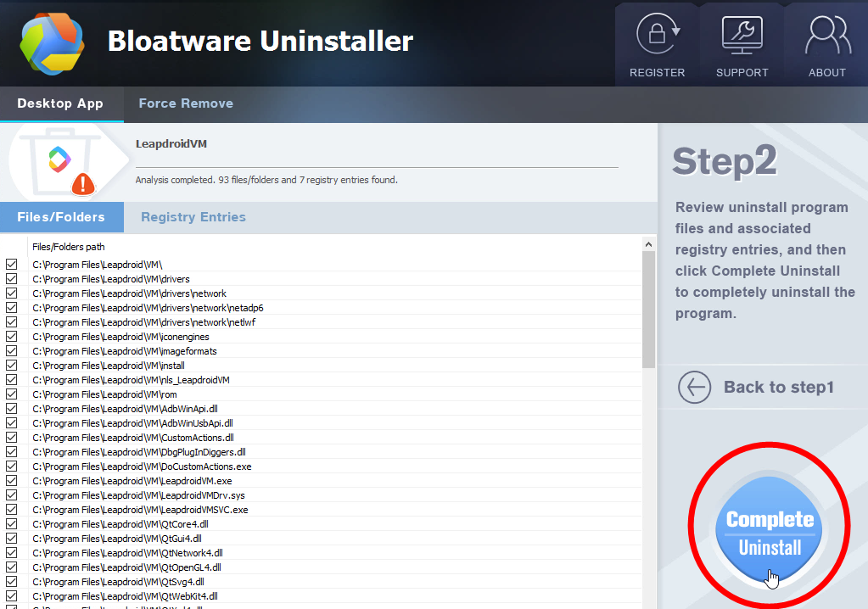Toggle checkbox for QtOpenGL4.dll
868x609 pixels.
click(12, 567)
